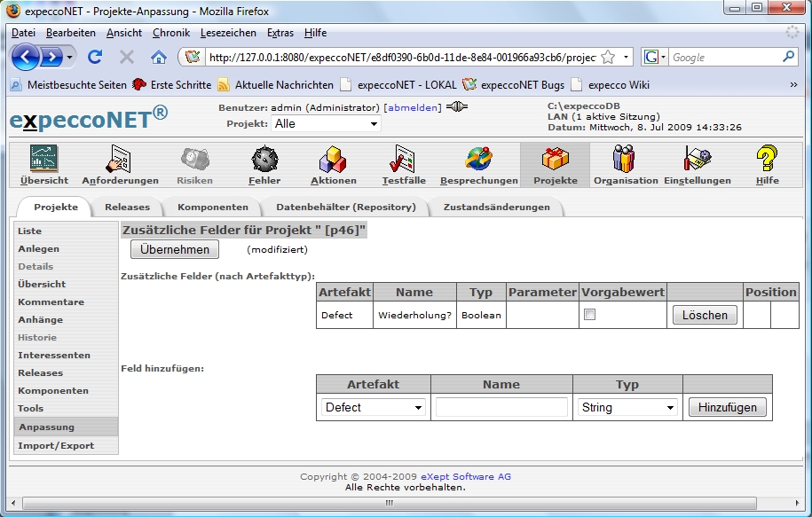Open the Organisation people icon
This screenshot has height=517, width=812.
625,160
